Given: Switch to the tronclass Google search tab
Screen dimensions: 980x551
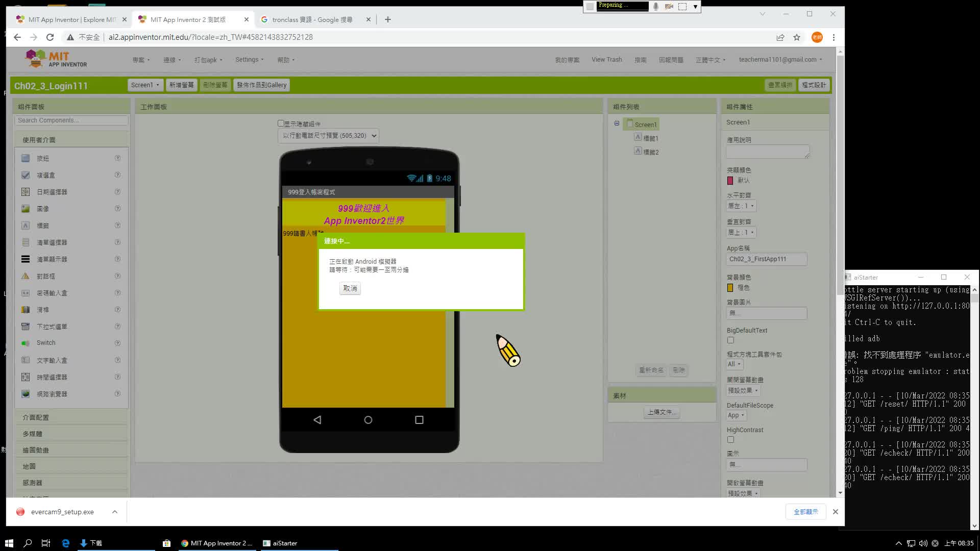Looking at the screenshot, I should [312, 19].
